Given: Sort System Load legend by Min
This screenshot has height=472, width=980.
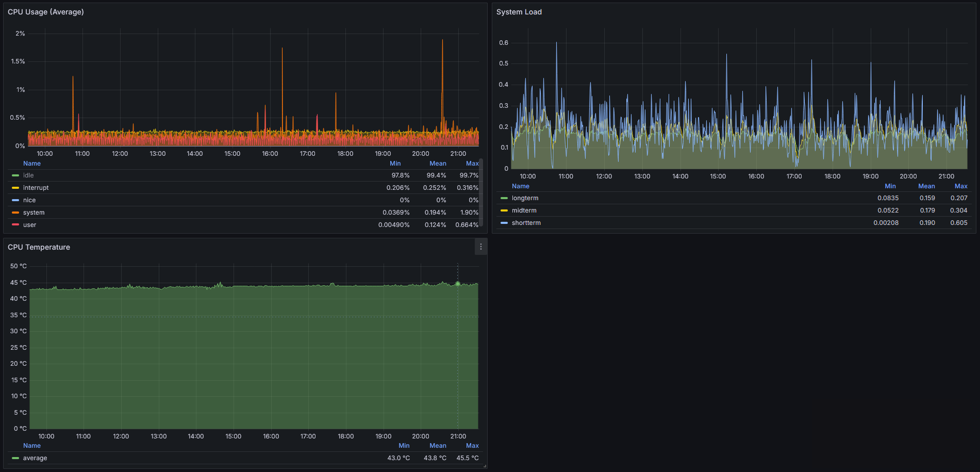Looking at the screenshot, I should pos(890,186).
